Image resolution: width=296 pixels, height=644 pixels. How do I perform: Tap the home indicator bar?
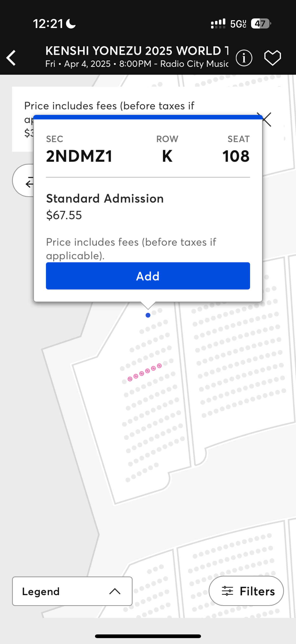(148, 636)
